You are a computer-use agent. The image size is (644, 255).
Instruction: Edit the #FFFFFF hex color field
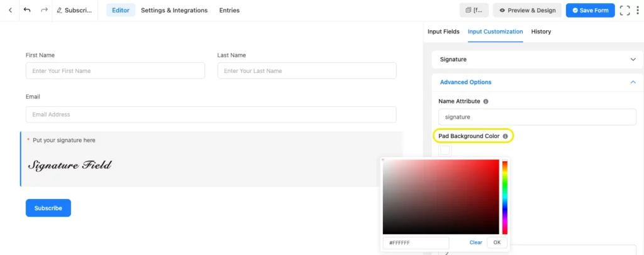[416, 242]
